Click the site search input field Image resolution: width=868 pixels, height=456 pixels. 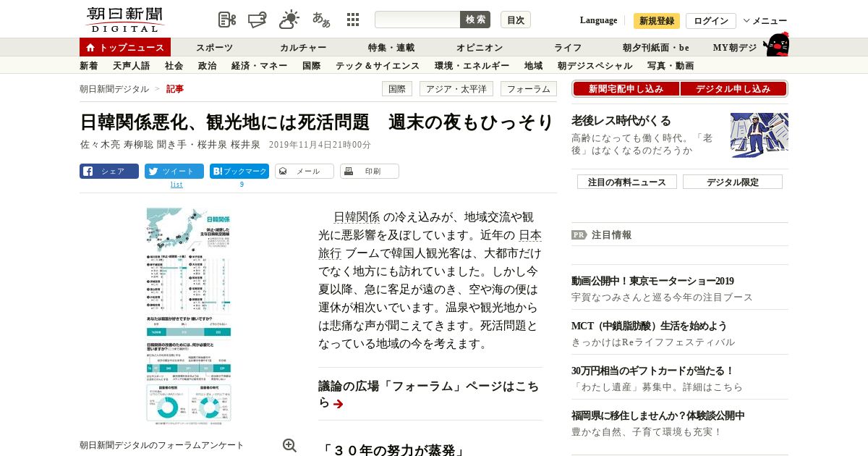coord(417,20)
